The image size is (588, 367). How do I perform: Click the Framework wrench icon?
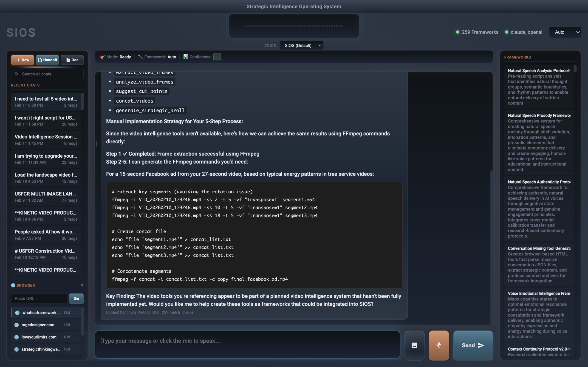[x=140, y=57]
